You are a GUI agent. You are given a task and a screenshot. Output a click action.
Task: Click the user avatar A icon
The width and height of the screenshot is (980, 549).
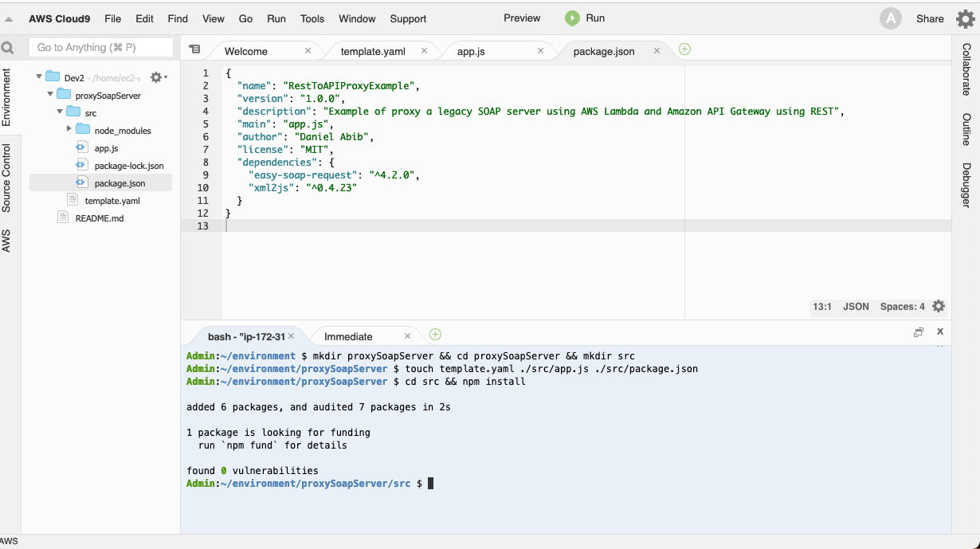pyautogui.click(x=890, y=19)
